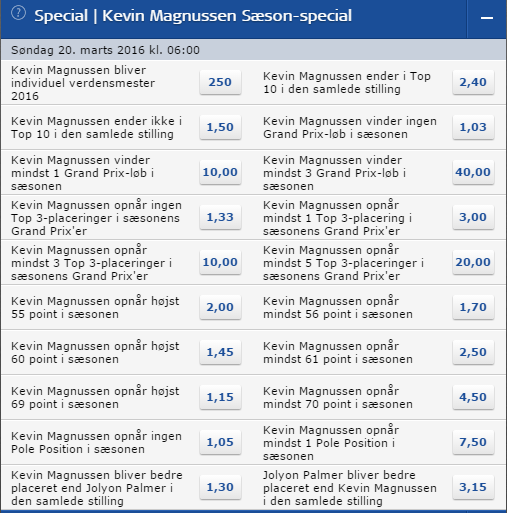Image resolution: width=507 pixels, height=513 pixels.
Task: Pick 2,40 odds for Top 10 finish
Action: [x=473, y=82]
